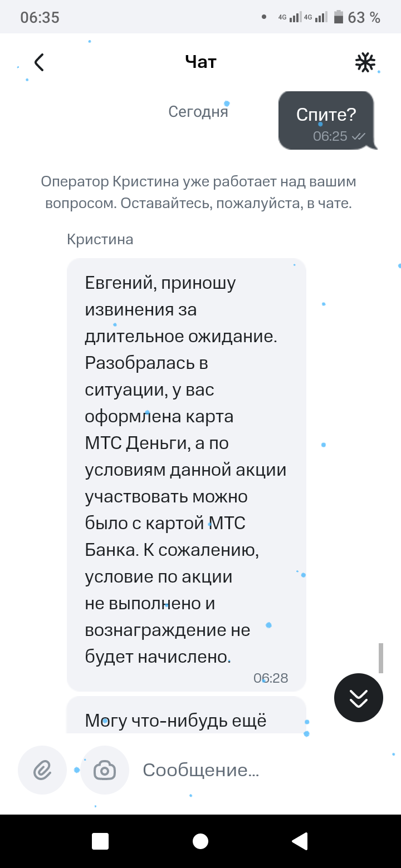
Task: Go back using the chat back arrow
Action: click(38, 62)
